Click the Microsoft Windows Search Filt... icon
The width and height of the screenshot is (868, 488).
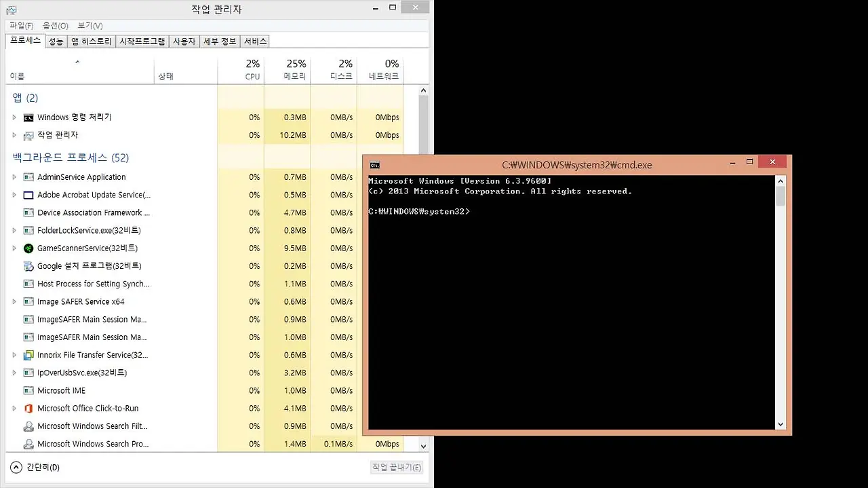pyautogui.click(x=28, y=426)
